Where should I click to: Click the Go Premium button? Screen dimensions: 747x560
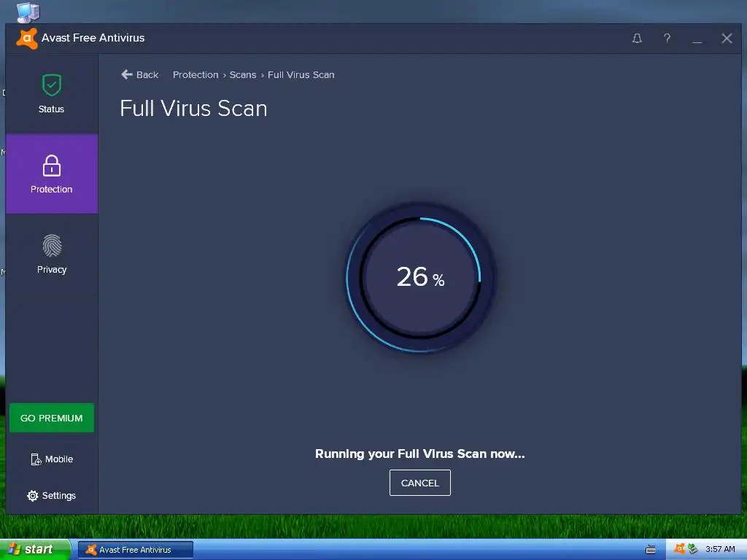pos(52,418)
